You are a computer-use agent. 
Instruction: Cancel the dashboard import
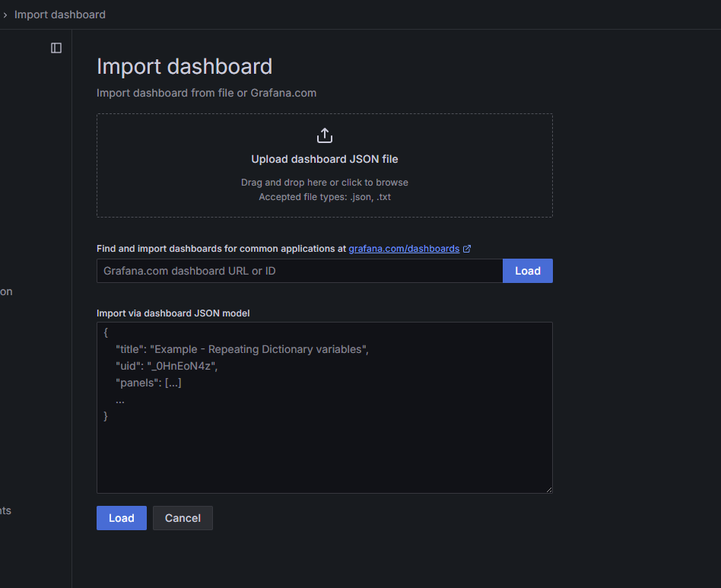click(x=183, y=518)
